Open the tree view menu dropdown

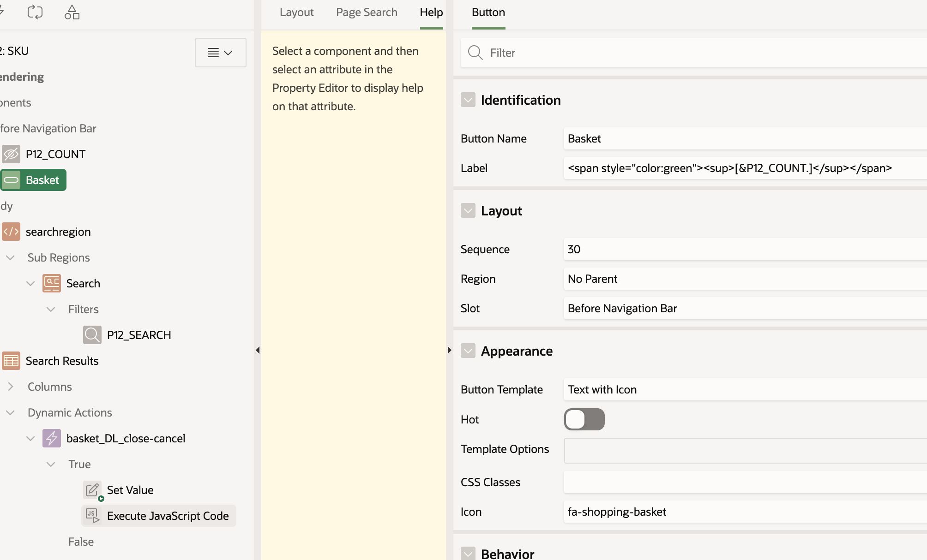pos(220,53)
